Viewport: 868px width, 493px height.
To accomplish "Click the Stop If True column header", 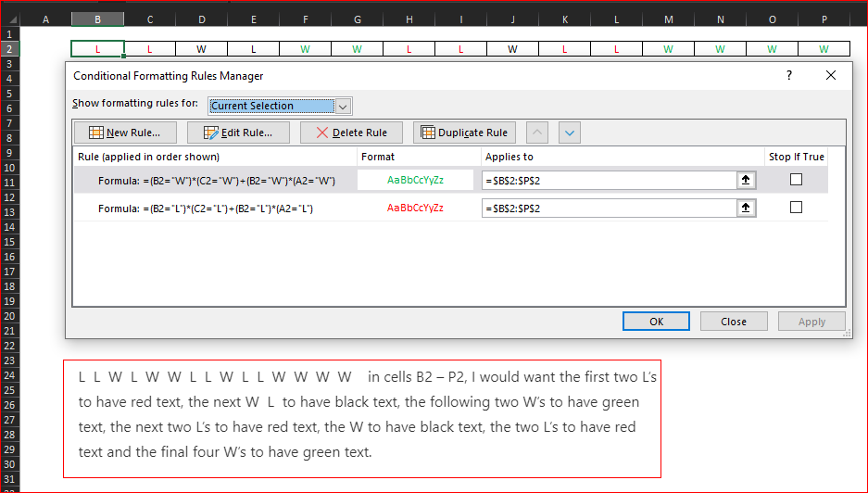I will click(797, 157).
